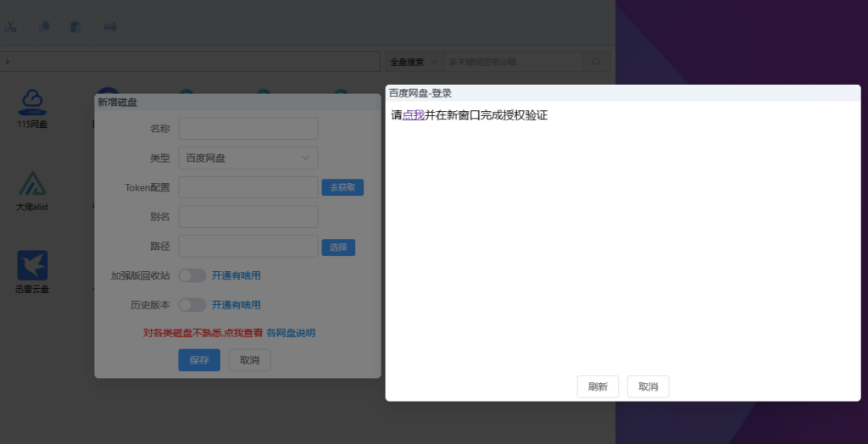Click the rename toolbar icon
Image resolution: width=868 pixels, height=444 pixels.
[110, 26]
